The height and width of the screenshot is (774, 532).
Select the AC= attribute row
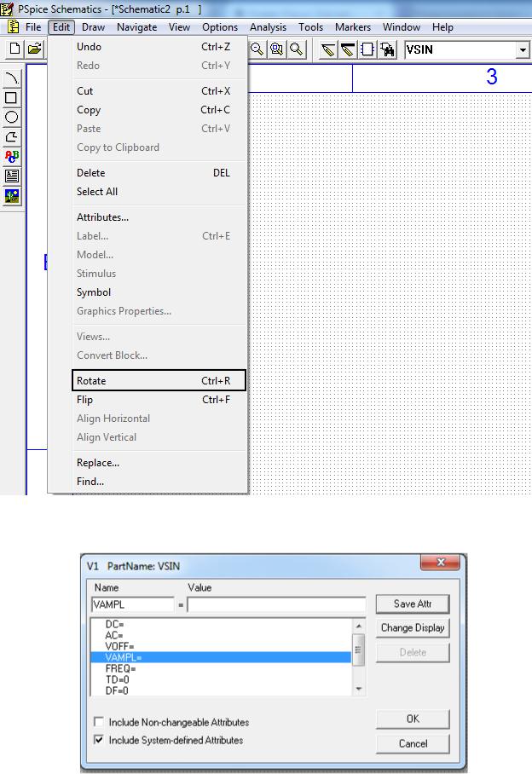coord(221,635)
